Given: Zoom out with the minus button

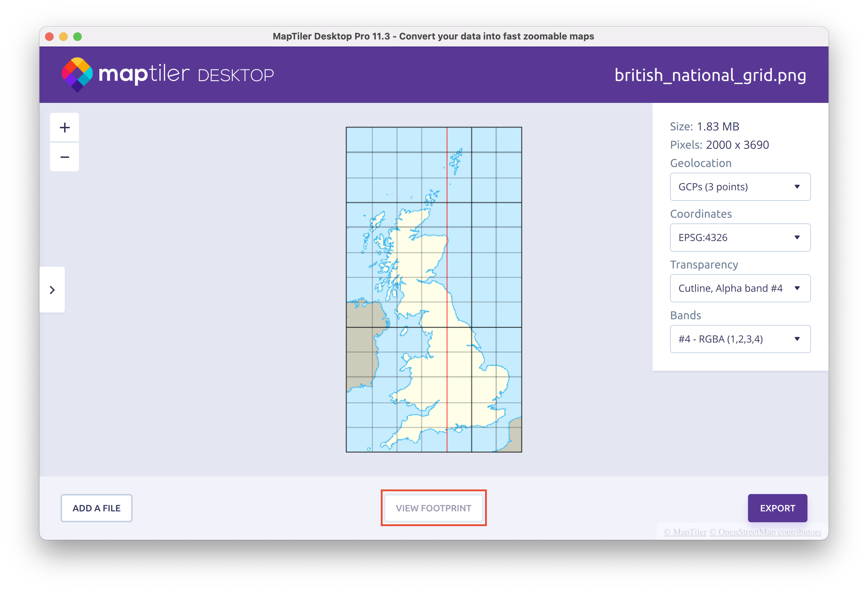Looking at the screenshot, I should click(64, 157).
